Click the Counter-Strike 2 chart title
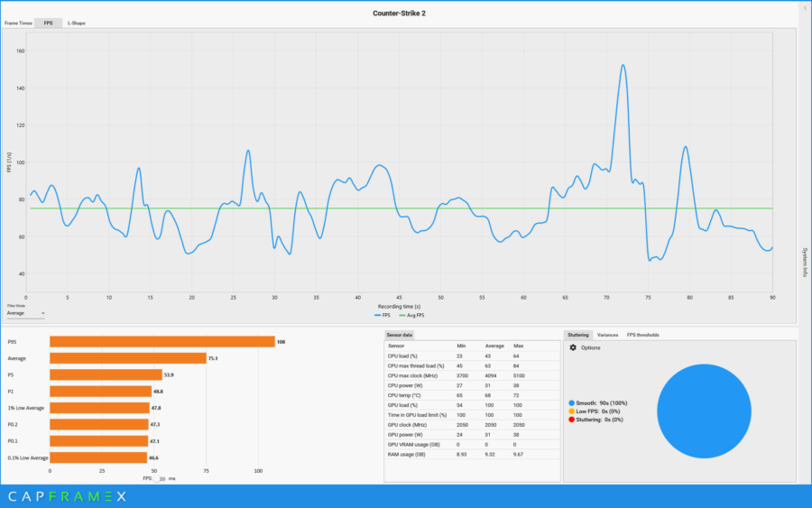The width and height of the screenshot is (812, 508). pyautogui.click(x=399, y=13)
